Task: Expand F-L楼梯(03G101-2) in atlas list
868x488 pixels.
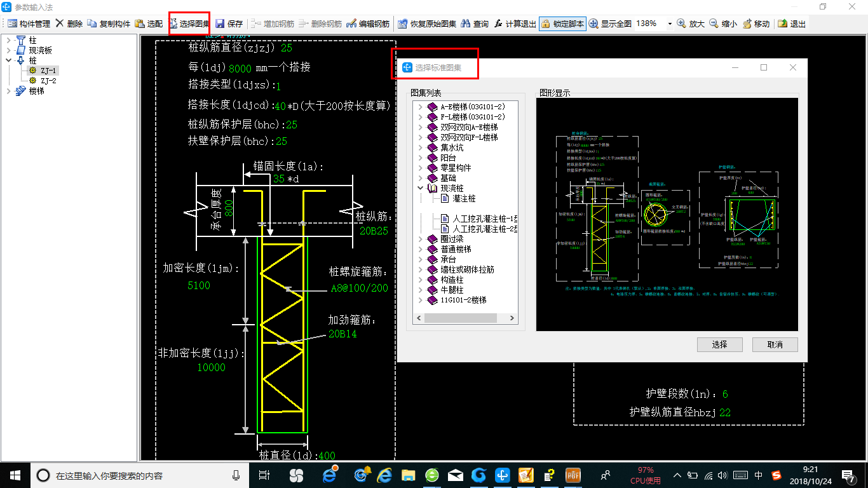Action: click(x=420, y=118)
